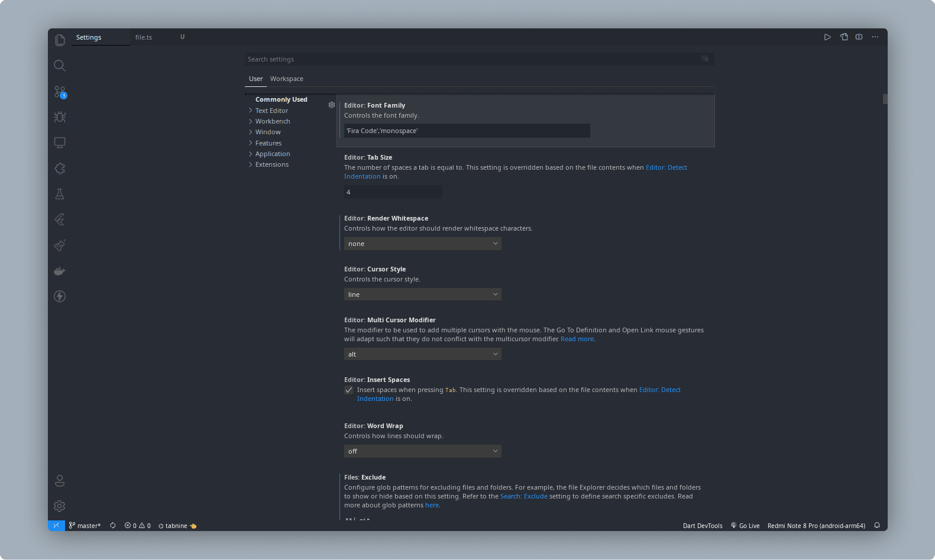The width and height of the screenshot is (935, 560).
Task: Open the Explorer view in activity bar
Action: click(x=60, y=40)
